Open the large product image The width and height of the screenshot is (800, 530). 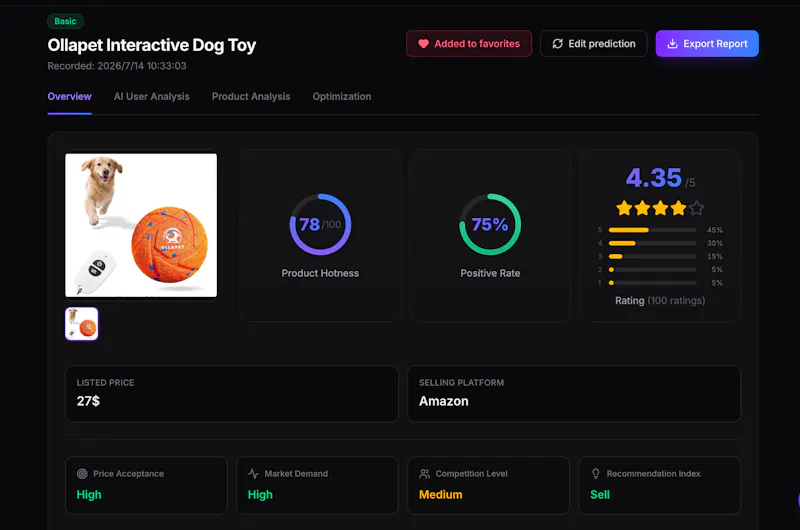(141, 225)
